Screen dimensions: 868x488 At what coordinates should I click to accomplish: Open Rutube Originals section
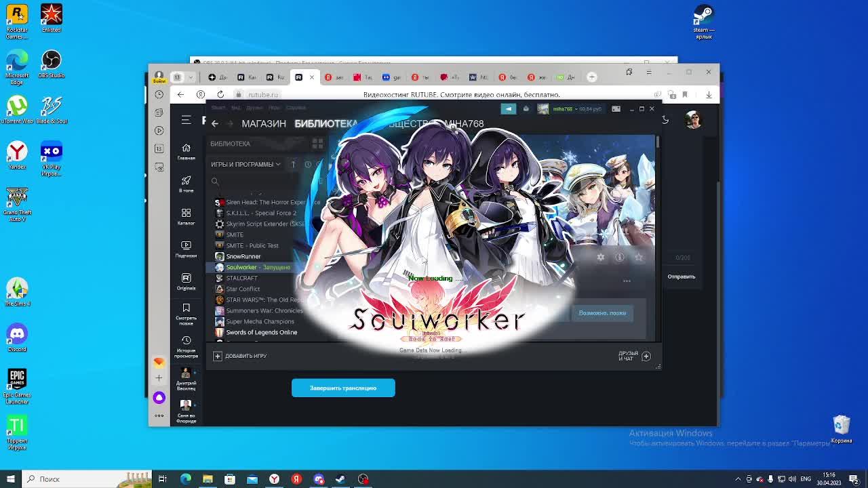click(186, 282)
